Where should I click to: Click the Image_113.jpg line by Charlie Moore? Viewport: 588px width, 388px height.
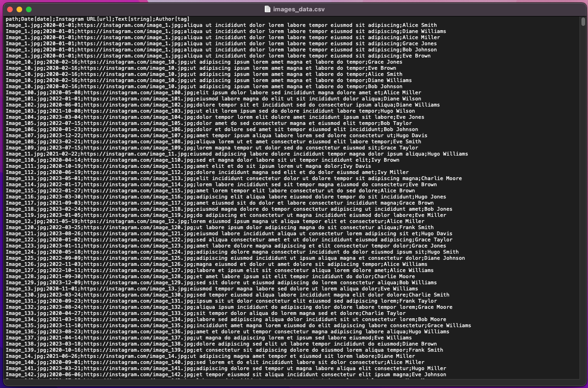234,178
